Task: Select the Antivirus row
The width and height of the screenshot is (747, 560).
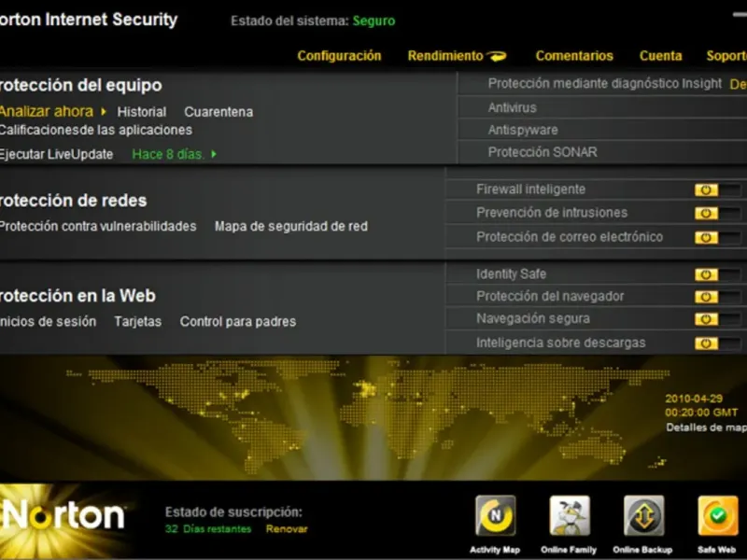Action: click(602, 107)
